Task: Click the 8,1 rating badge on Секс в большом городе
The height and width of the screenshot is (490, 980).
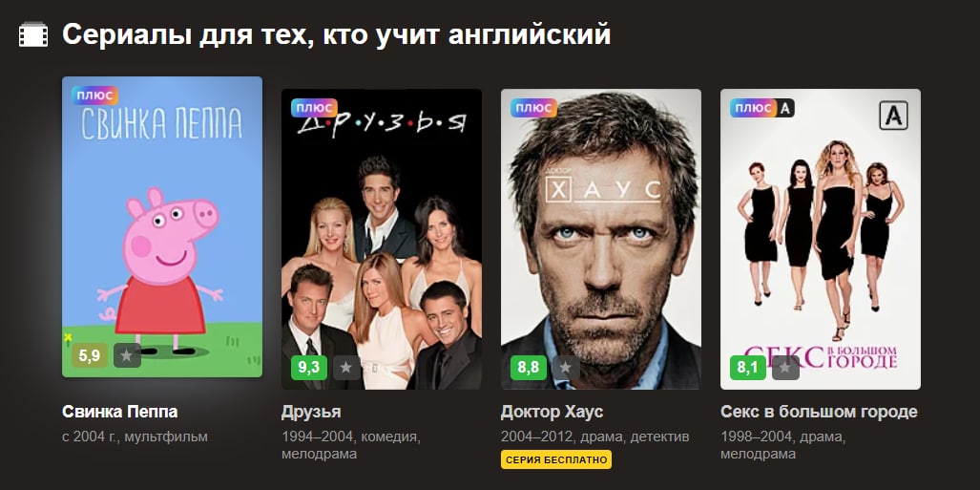Action: 748,368
